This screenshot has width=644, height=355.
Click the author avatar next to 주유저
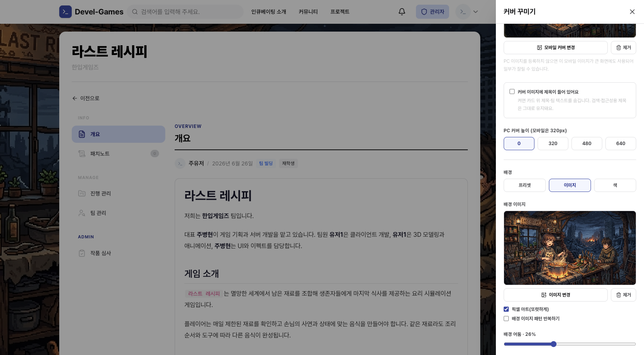(180, 163)
